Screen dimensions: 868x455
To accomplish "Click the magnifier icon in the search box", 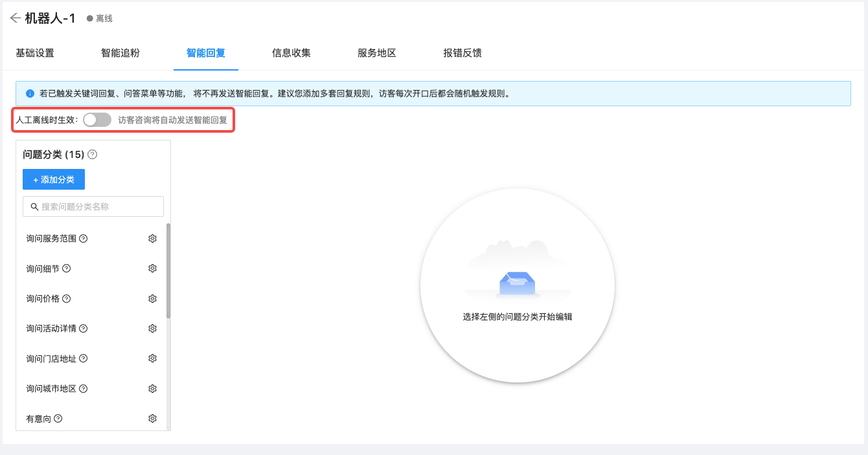I will coord(34,206).
